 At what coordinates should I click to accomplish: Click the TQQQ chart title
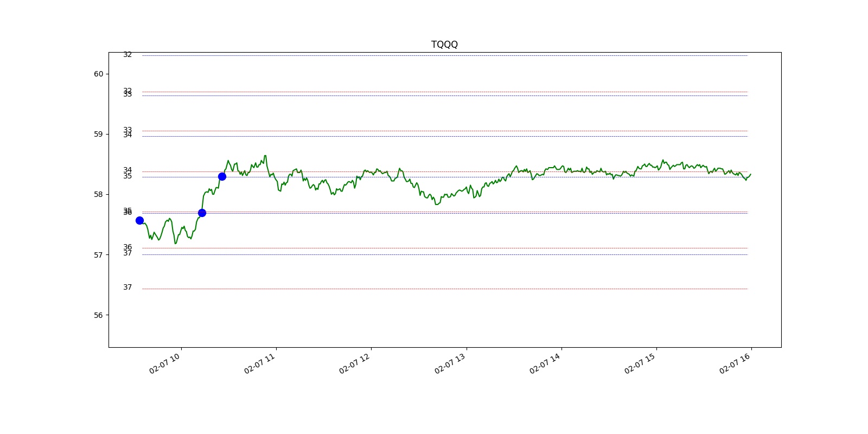click(x=444, y=44)
